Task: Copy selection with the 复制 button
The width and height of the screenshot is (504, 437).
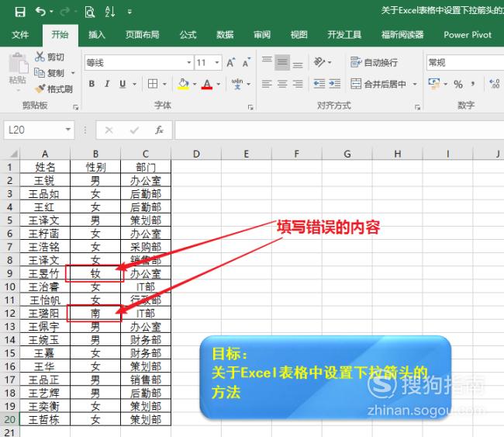Action: (x=49, y=73)
